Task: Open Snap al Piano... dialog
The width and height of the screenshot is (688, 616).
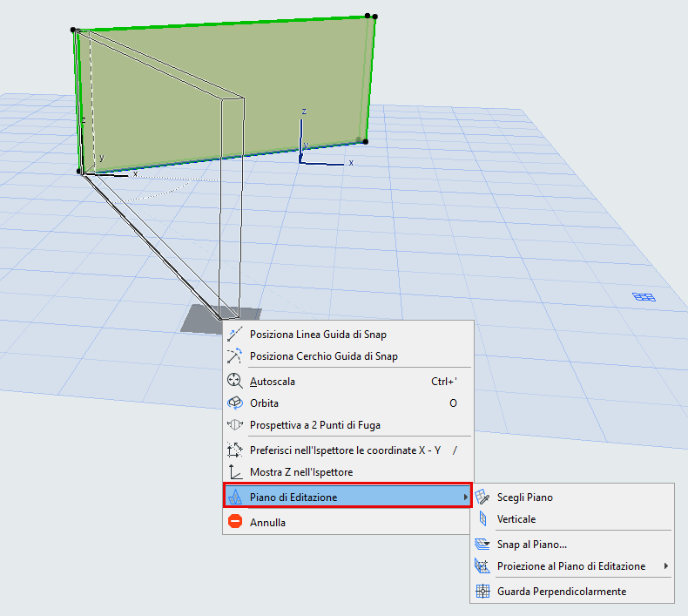Action: click(572, 545)
